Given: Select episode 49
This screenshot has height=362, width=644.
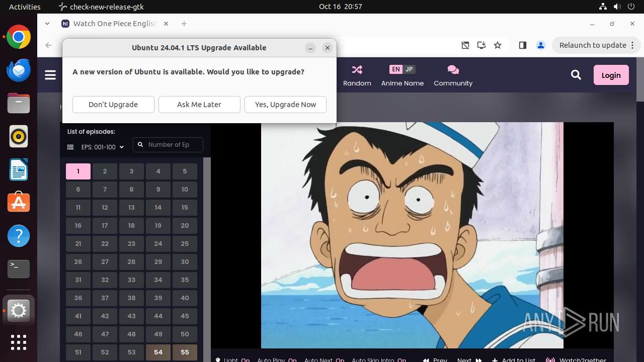Looking at the screenshot, I should [158, 334].
